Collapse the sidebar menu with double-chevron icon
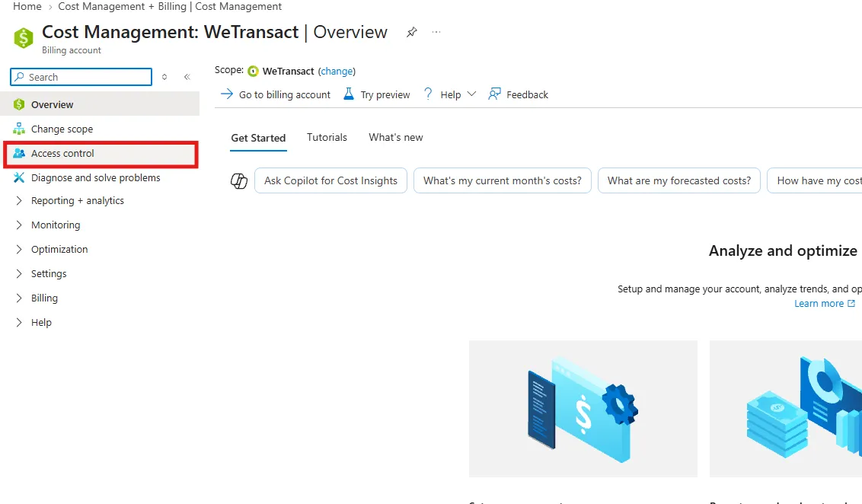862x504 pixels. [x=187, y=77]
